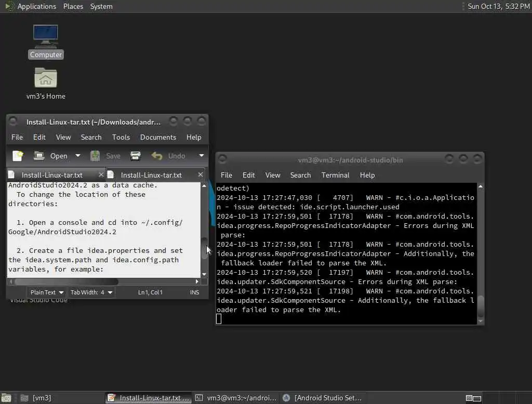Click the terminal window menu button in title bar
Screen dimensions: 532x404
coord(222,159)
